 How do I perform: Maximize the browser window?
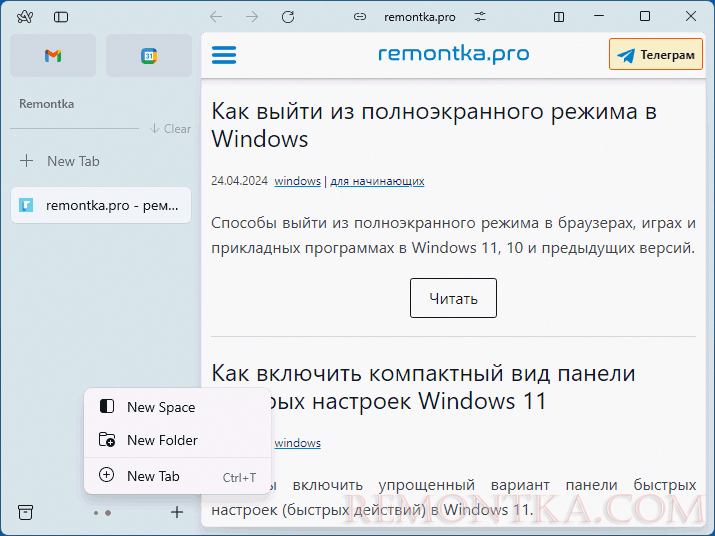[645, 16]
